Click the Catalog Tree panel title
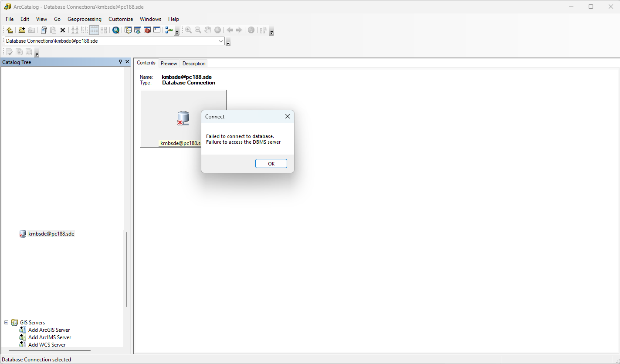The width and height of the screenshot is (620, 364). [x=17, y=62]
